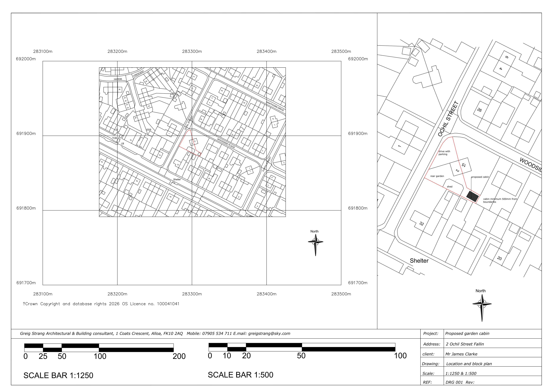Click the 'Address:' field label

pos(432,344)
